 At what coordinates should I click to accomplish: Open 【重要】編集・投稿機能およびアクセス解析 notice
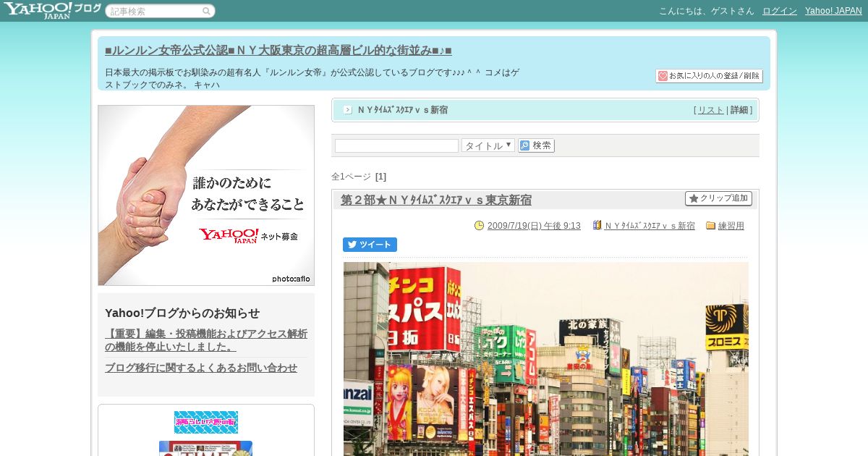point(206,340)
